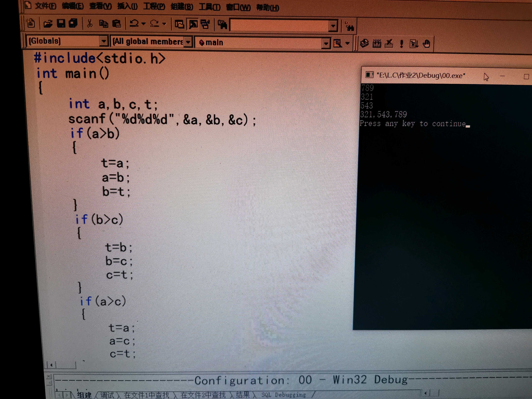Click the Find in Files icon
Viewport: 532px width, 399px height.
point(222,24)
